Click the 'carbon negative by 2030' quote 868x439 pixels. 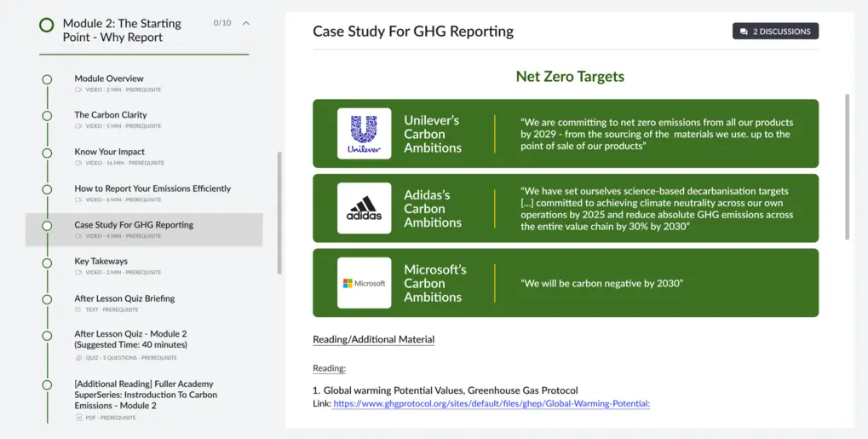point(601,283)
